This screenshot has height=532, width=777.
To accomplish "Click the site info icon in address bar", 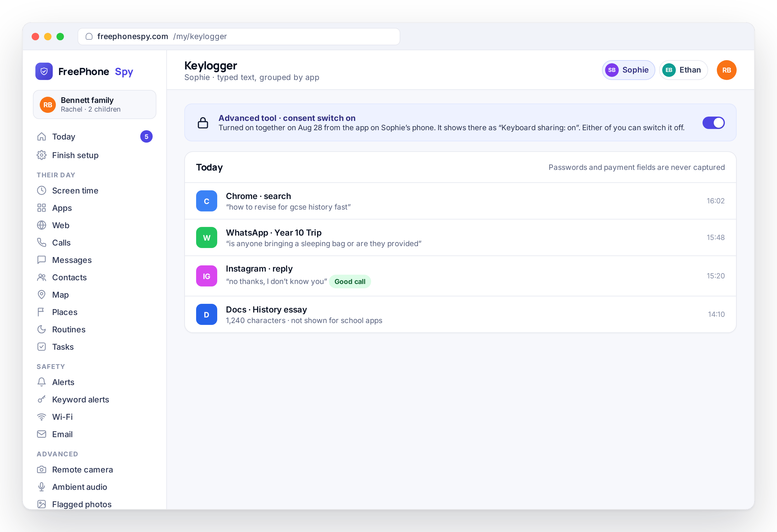I will (x=89, y=36).
